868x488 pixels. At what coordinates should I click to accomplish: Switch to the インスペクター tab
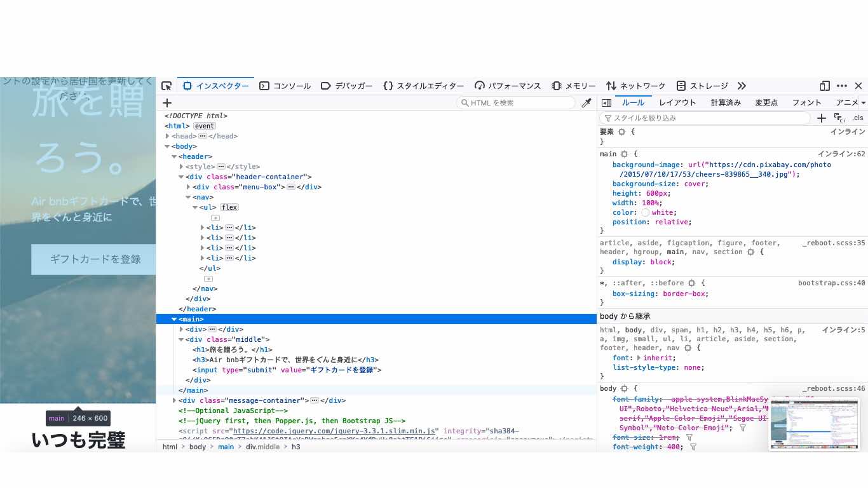216,86
